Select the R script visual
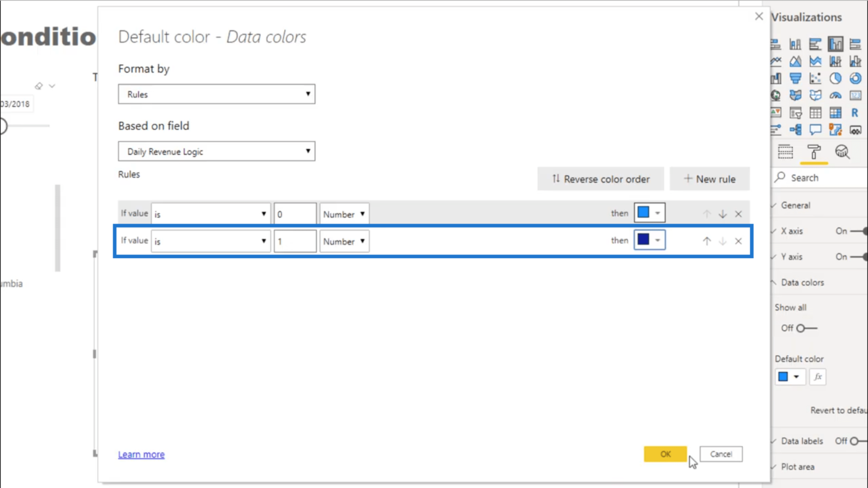Screen dimensions: 868x488 pyautogui.click(x=856, y=113)
